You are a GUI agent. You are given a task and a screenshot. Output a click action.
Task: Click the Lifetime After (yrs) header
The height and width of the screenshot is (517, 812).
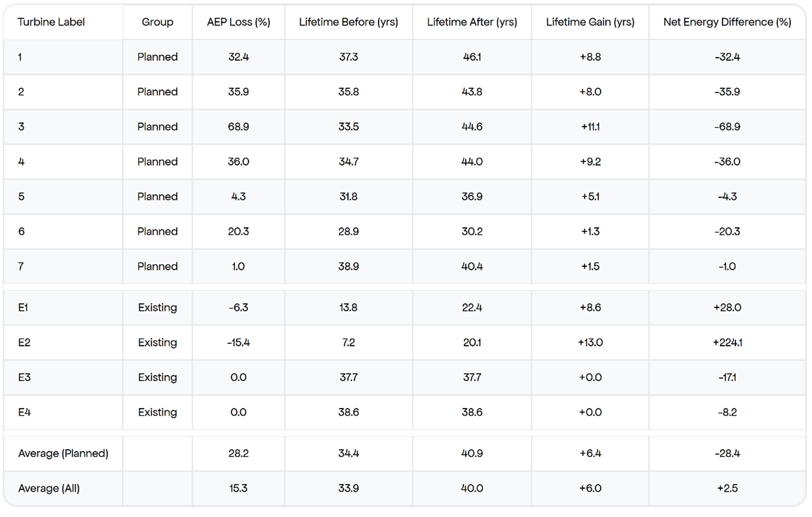tap(472, 22)
